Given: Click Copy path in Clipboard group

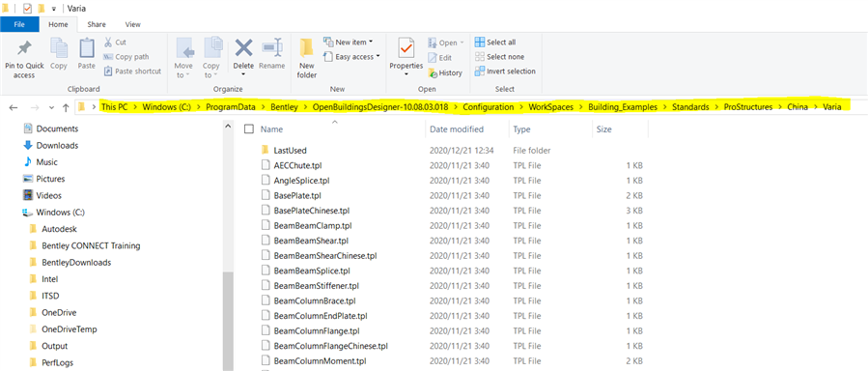Looking at the screenshot, I should tap(126, 56).
